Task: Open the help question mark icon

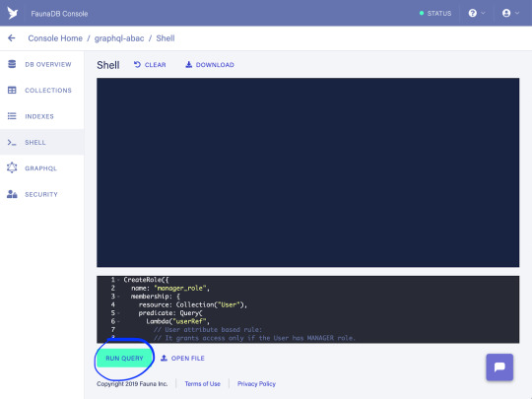Action: pyautogui.click(x=472, y=13)
